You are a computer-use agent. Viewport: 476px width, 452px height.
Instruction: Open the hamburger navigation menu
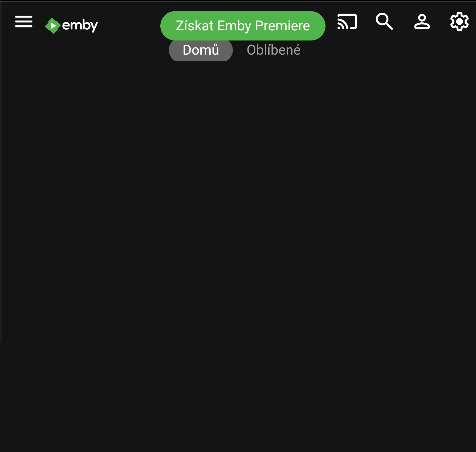tap(24, 21)
